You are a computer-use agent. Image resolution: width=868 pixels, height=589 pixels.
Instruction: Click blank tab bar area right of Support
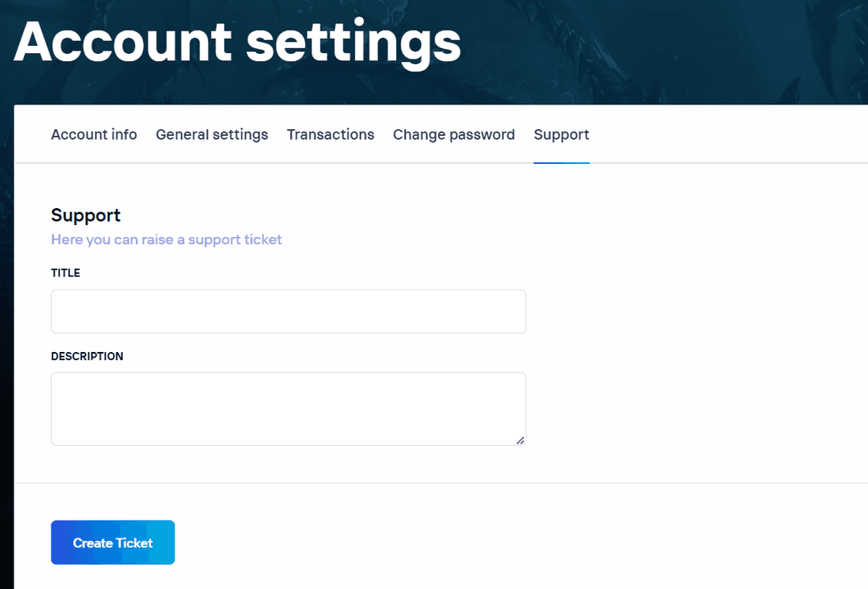click(723, 135)
